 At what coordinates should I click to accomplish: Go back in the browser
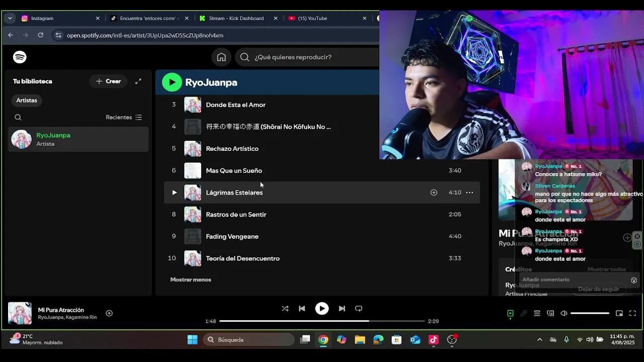(11, 35)
